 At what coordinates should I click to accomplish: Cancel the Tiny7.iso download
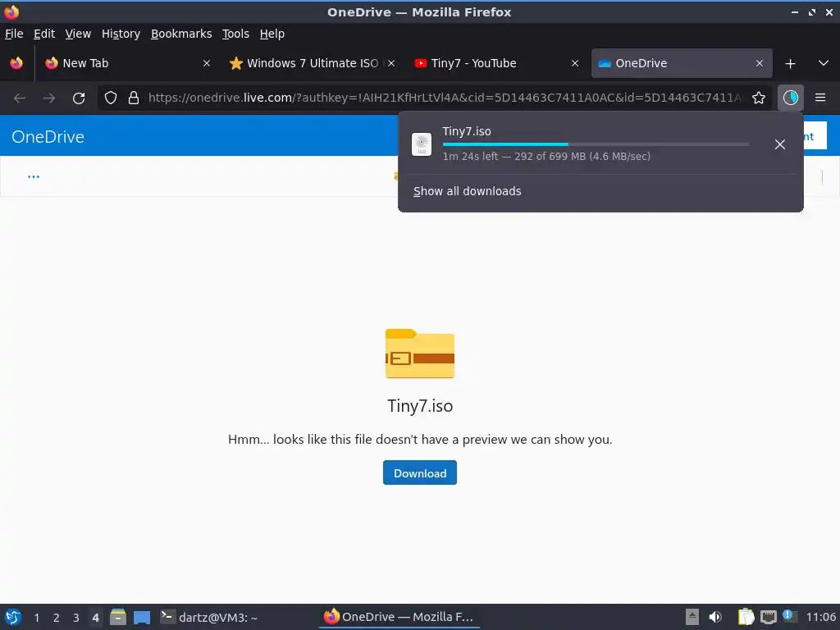tap(780, 144)
